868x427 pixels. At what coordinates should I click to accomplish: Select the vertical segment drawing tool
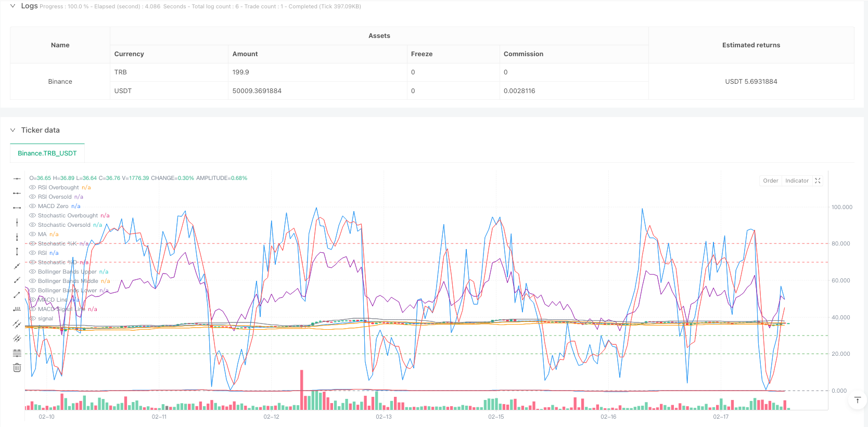click(17, 251)
